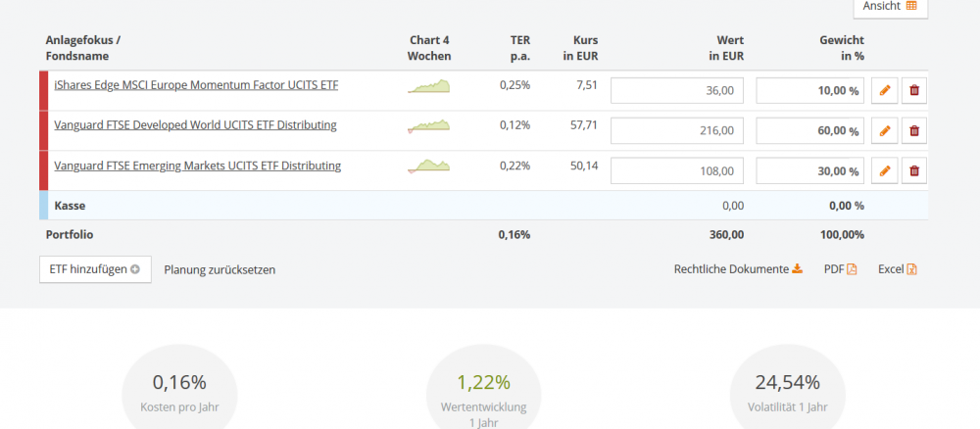Edit the Vanguard Developed World ETF row
980x429 pixels.
pyautogui.click(x=885, y=131)
